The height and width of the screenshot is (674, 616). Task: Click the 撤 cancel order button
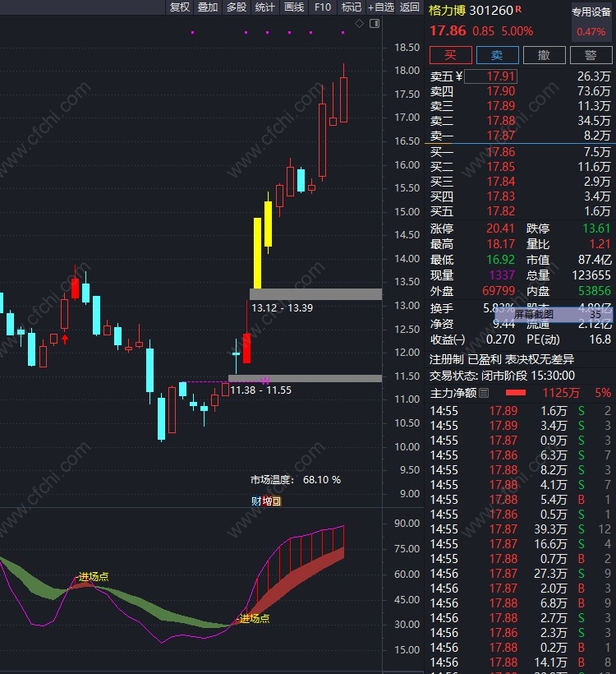(544, 55)
